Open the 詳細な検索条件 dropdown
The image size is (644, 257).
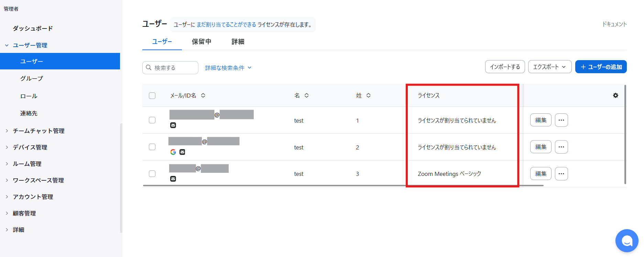pos(228,68)
